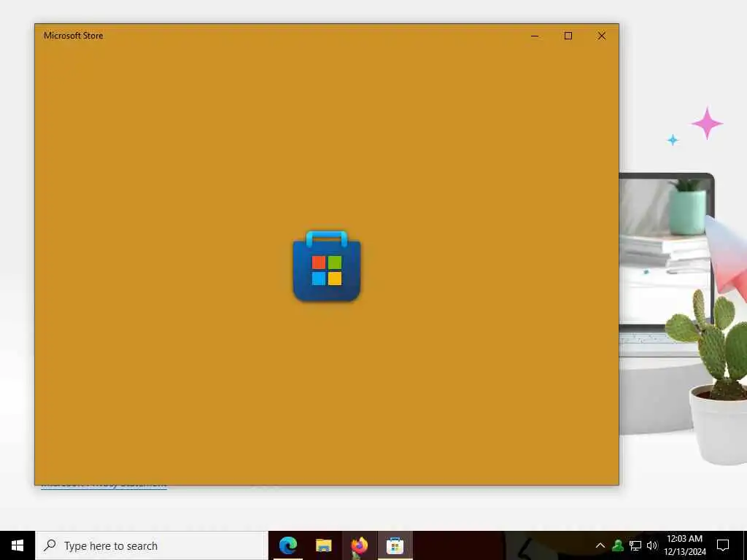Click the magnifier icon in the search box

(50, 545)
